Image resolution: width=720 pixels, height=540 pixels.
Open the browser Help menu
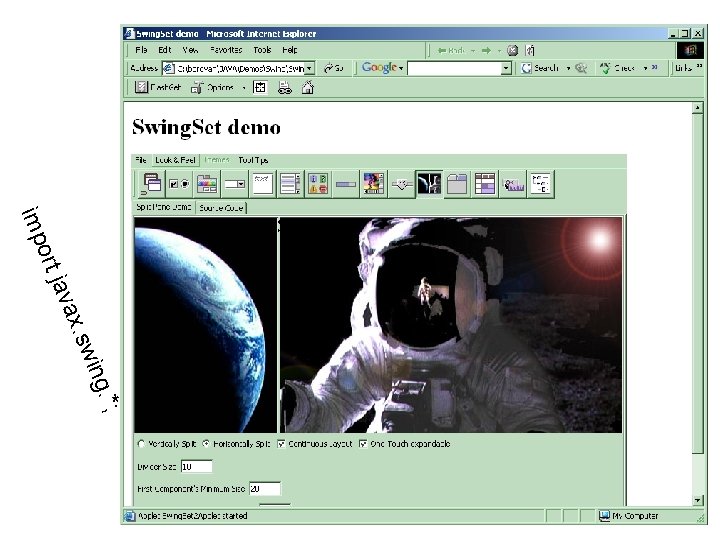click(290, 50)
